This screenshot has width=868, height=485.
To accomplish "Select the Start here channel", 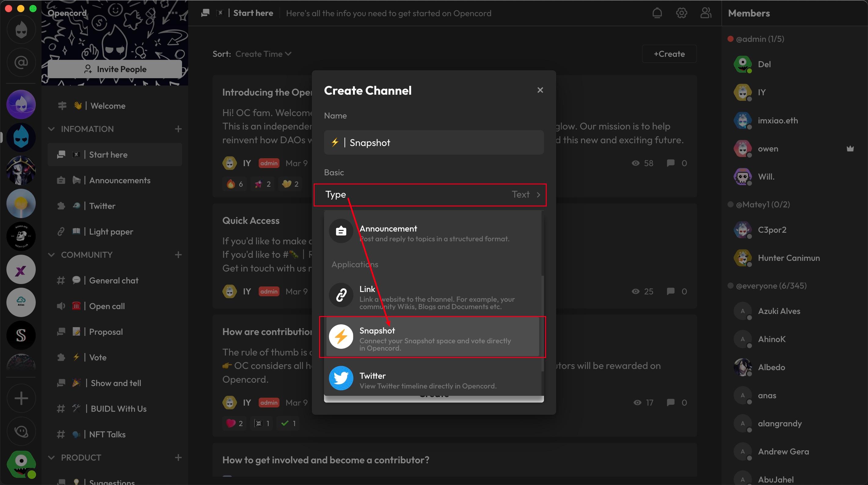I will pyautogui.click(x=115, y=154).
